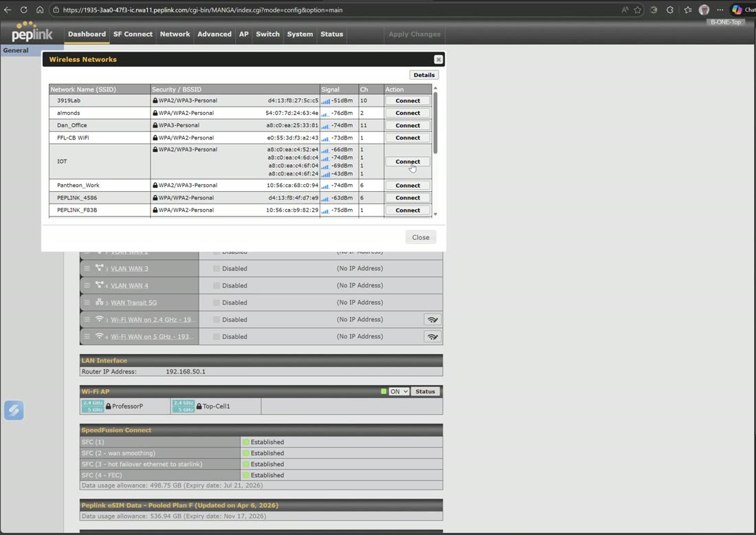The width and height of the screenshot is (756, 535).
Task: Open the blue floating widget icon
Action: click(14, 410)
